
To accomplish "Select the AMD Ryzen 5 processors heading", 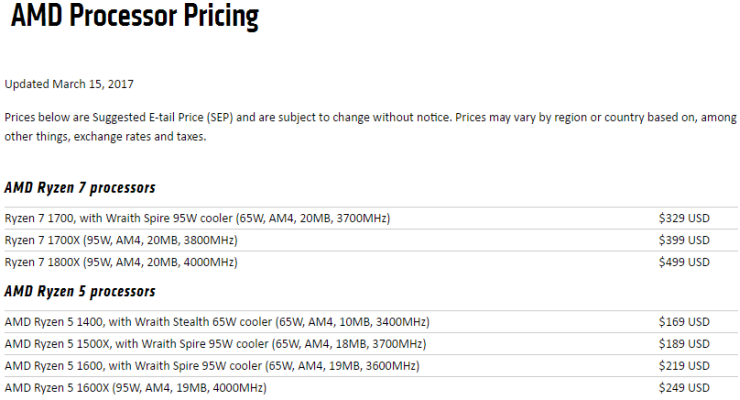I will 80,292.
